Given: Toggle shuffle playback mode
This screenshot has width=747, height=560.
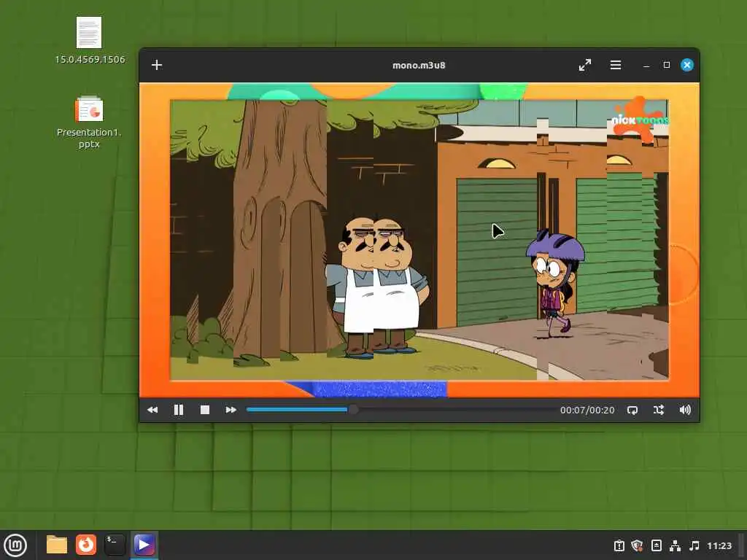Looking at the screenshot, I should click(x=659, y=410).
